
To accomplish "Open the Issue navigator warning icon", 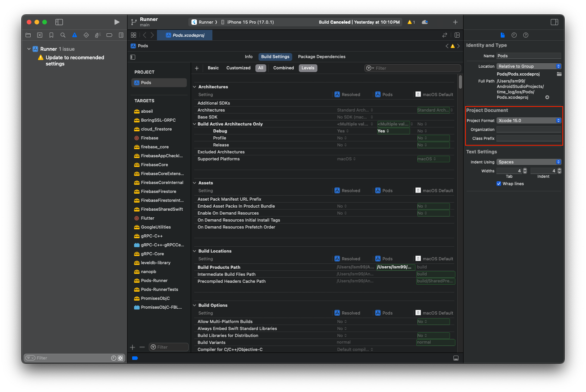I will coord(74,35).
